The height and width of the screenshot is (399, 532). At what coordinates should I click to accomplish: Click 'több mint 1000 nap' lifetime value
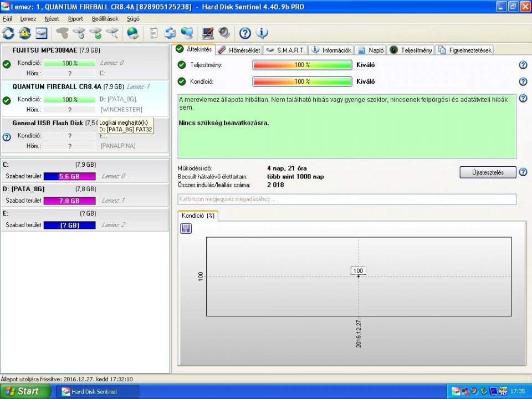click(295, 177)
